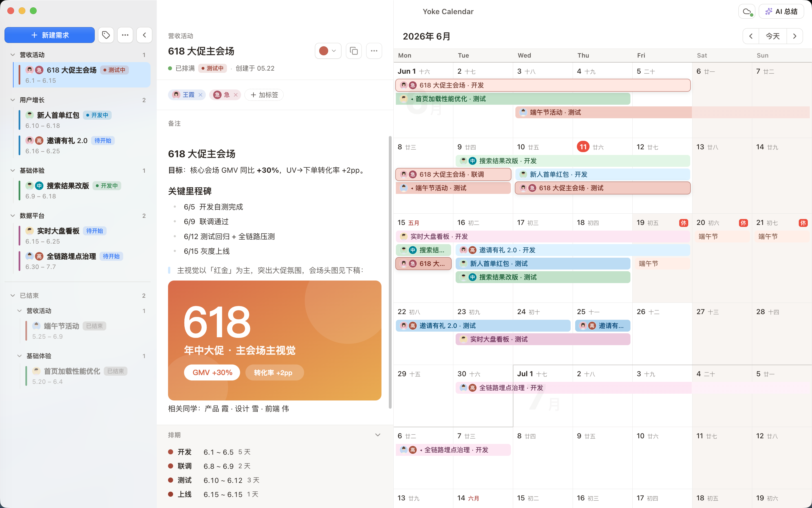Click the 新人首单红包 · 测试 event
The image size is (812, 508).
coord(543,263)
